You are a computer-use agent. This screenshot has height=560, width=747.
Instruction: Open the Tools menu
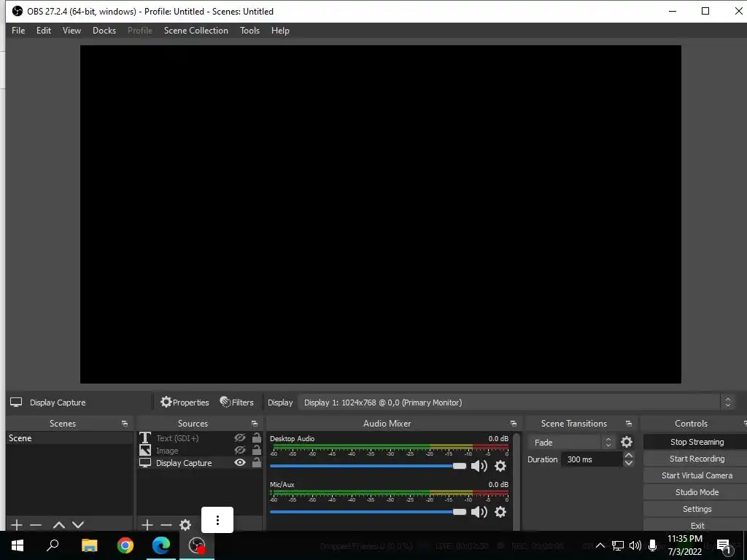(x=249, y=31)
